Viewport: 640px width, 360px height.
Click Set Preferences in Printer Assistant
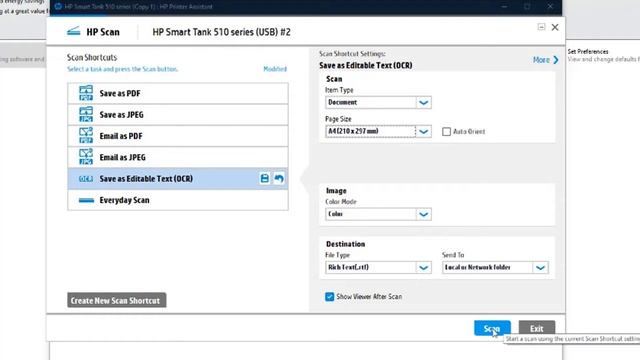coord(588,51)
